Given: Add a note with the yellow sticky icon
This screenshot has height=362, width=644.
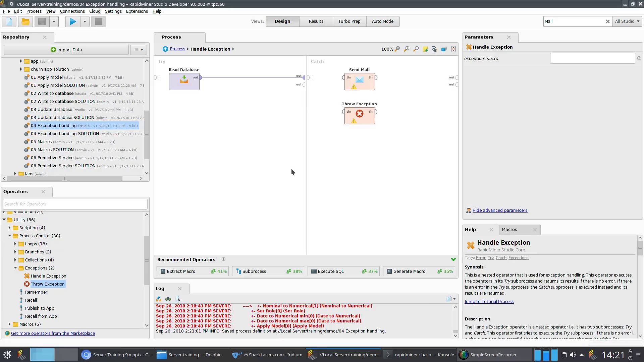Looking at the screenshot, I should [x=425, y=49].
